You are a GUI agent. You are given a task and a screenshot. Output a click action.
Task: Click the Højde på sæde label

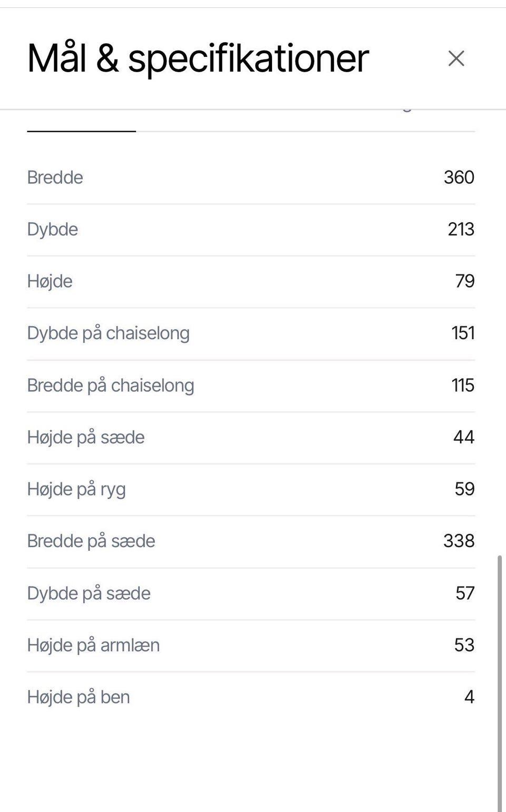coord(86,437)
